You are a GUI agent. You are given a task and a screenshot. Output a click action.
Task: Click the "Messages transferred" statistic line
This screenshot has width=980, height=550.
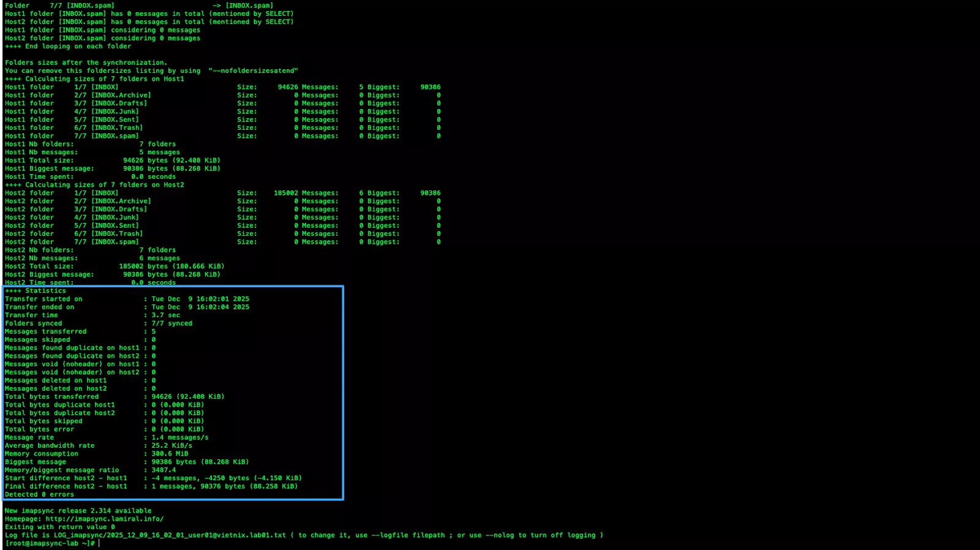click(46, 331)
